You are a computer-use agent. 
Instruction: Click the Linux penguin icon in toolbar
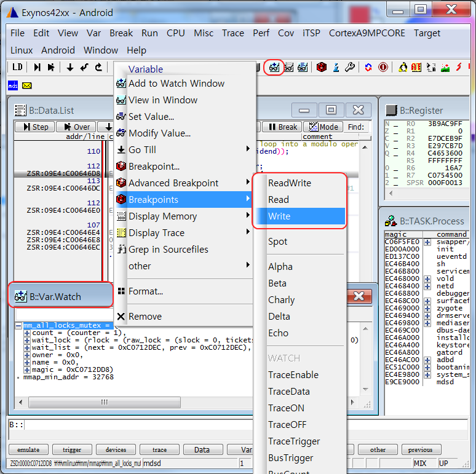[403, 67]
